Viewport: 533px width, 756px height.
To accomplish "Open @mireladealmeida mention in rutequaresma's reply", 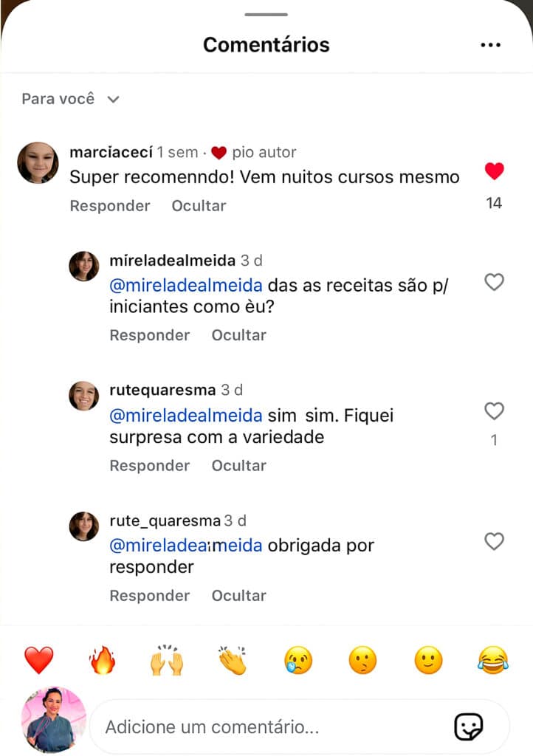I will tap(185, 415).
